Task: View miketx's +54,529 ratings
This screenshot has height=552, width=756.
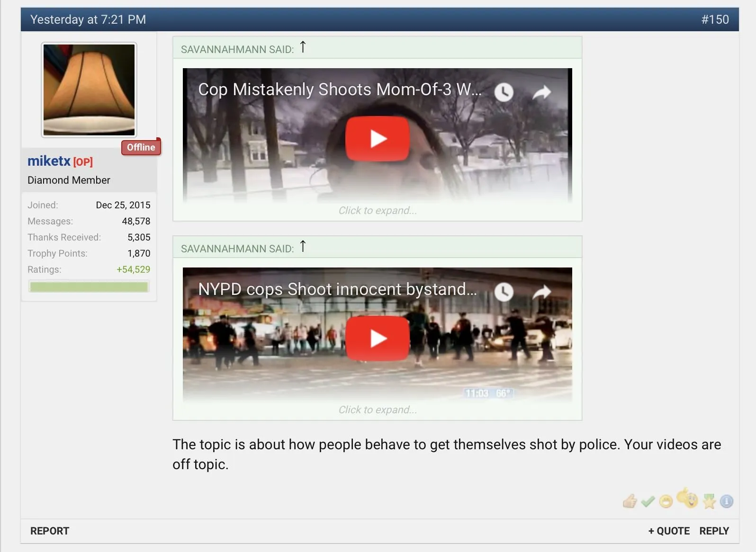Action: tap(134, 269)
